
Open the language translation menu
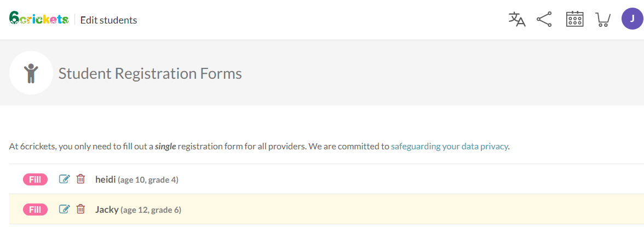click(517, 20)
